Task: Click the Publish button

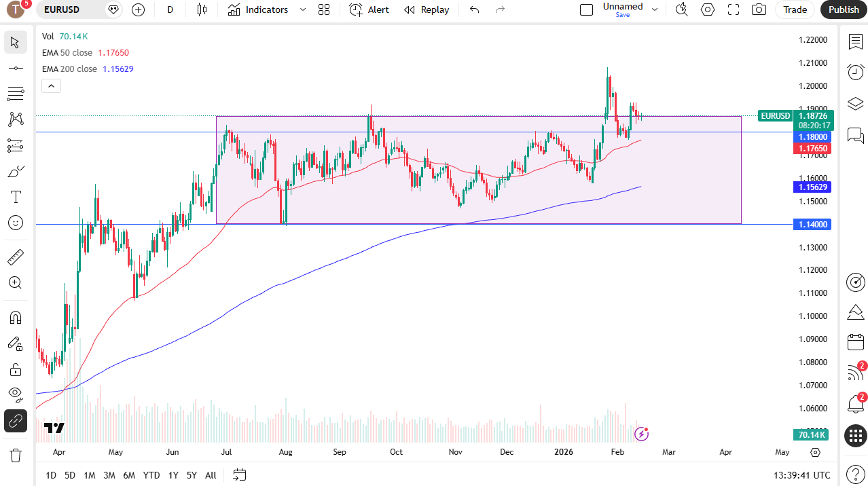Action: pos(844,10)
